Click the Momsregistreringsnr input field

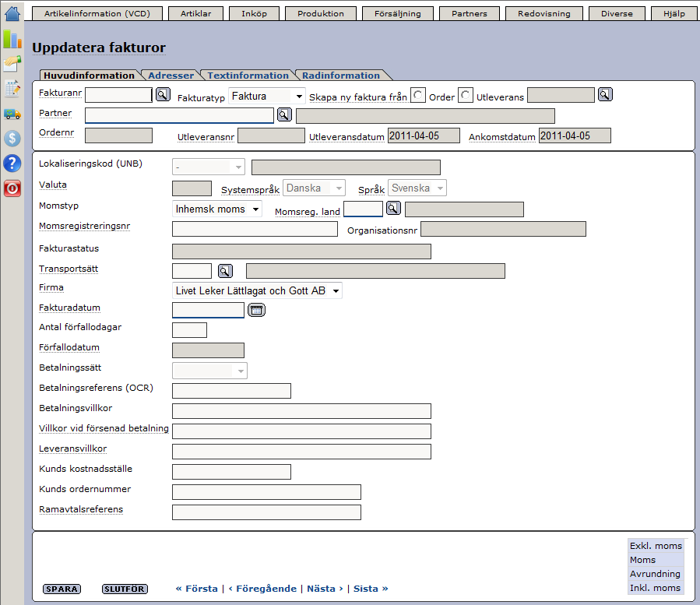click(x=255, y=229)
